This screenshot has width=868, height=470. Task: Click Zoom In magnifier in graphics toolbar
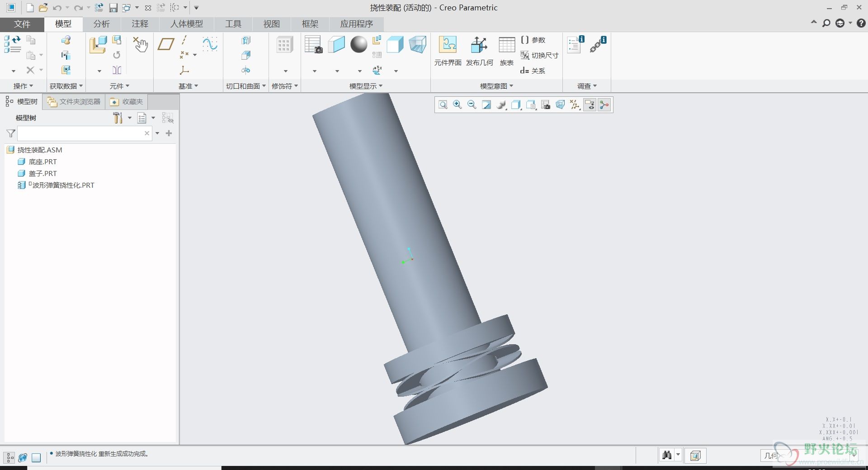[x=458, y=105]
